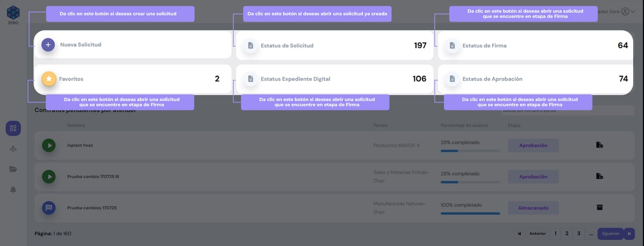Screen dimensions: 644x246
Task: Click the Almacenado stage badge
Action: [533, 208]
